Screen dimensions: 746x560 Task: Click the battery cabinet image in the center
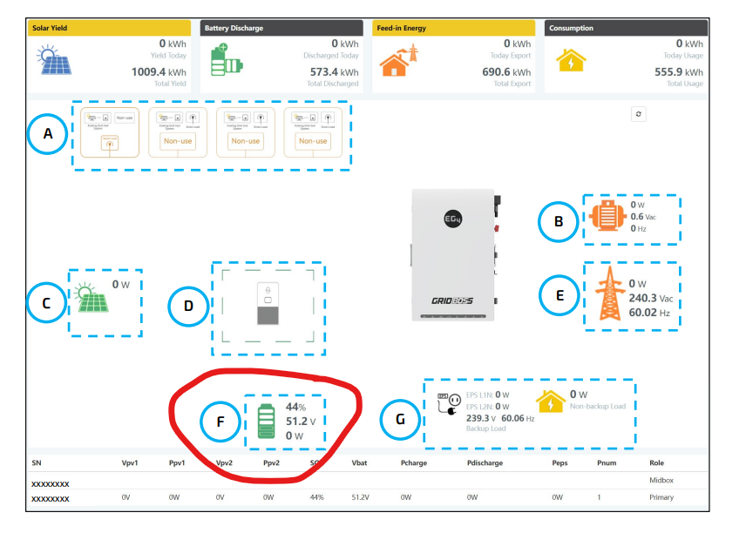269,307
